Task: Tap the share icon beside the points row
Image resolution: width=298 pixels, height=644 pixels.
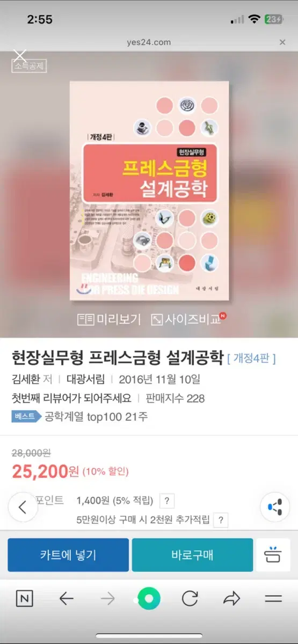Action: tap(275, 507)
